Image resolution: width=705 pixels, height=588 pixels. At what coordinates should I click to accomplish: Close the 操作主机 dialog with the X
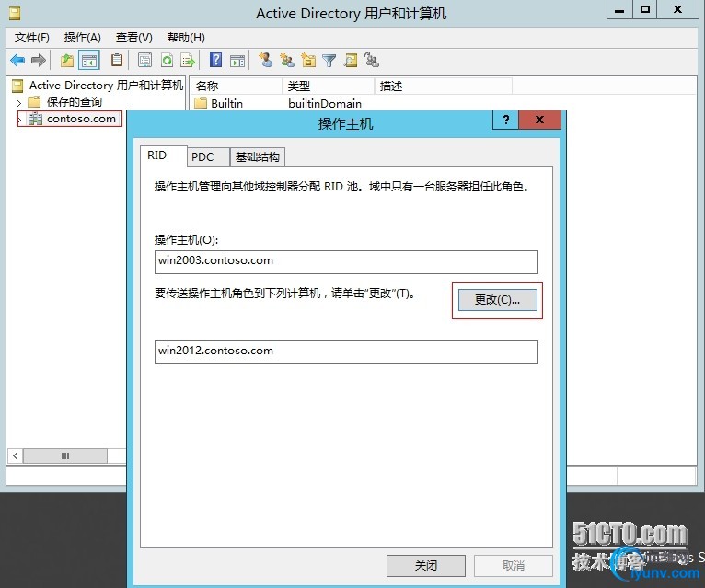[539, 120]
